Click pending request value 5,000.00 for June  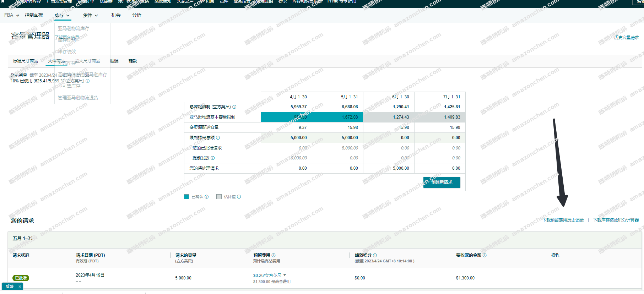(x=401, y=168)
